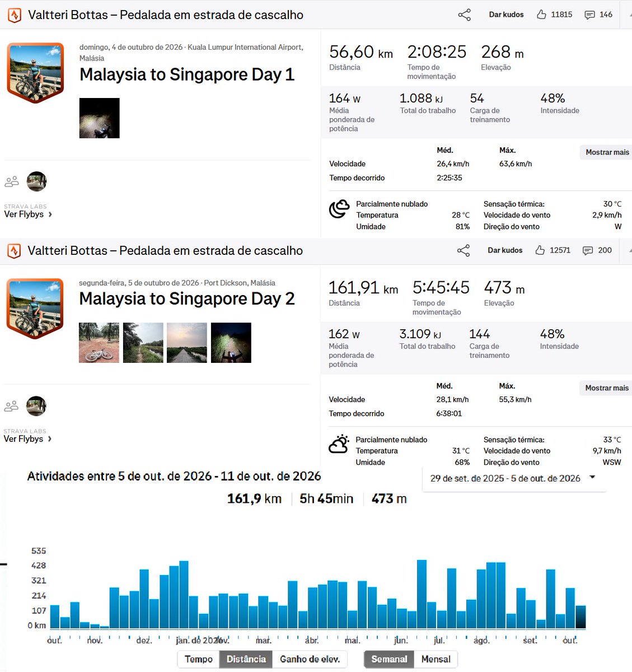Open the date range dropdown 29 de set. de 2025
The width and height of the screenshot is (632, 672).
pos(514,478)
